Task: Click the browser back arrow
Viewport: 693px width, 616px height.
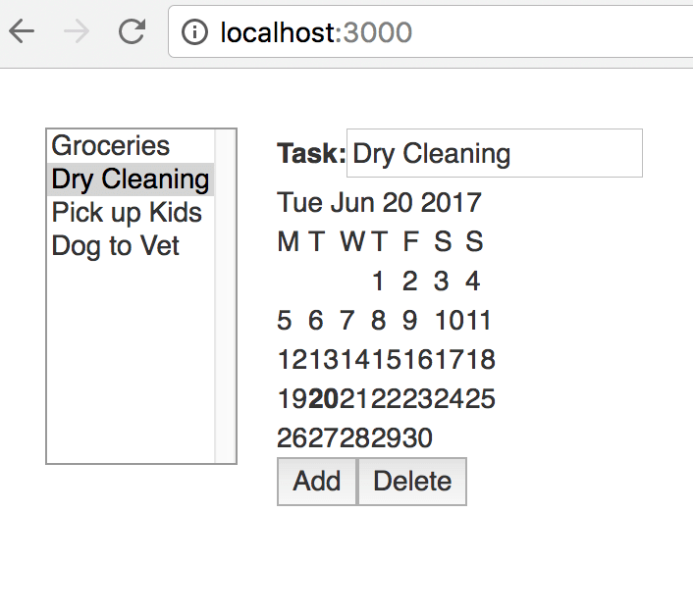Action: point(22,32)
